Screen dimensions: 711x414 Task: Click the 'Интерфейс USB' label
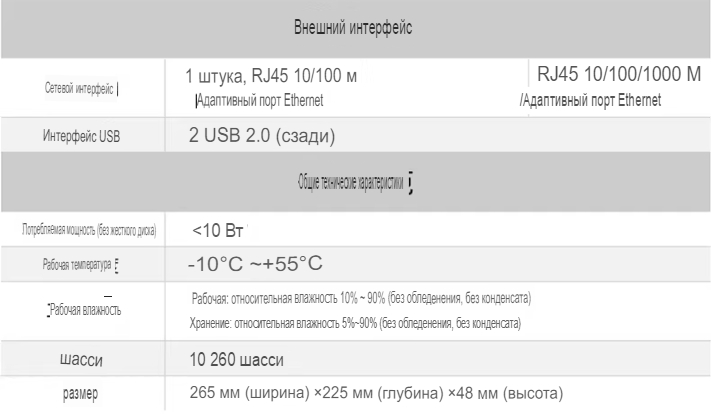click(82, 136)
